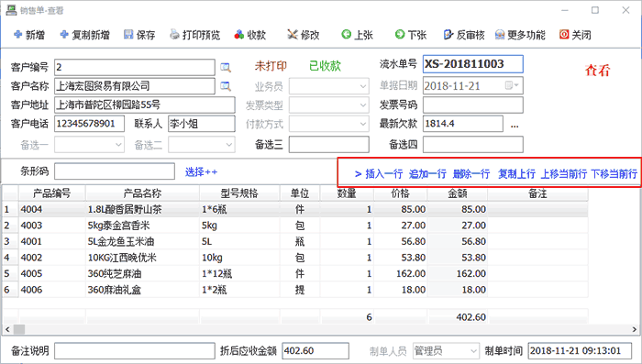Click the 产品名称 column header
Viewport: 642px width, 364px height.
tap(142, 193)
